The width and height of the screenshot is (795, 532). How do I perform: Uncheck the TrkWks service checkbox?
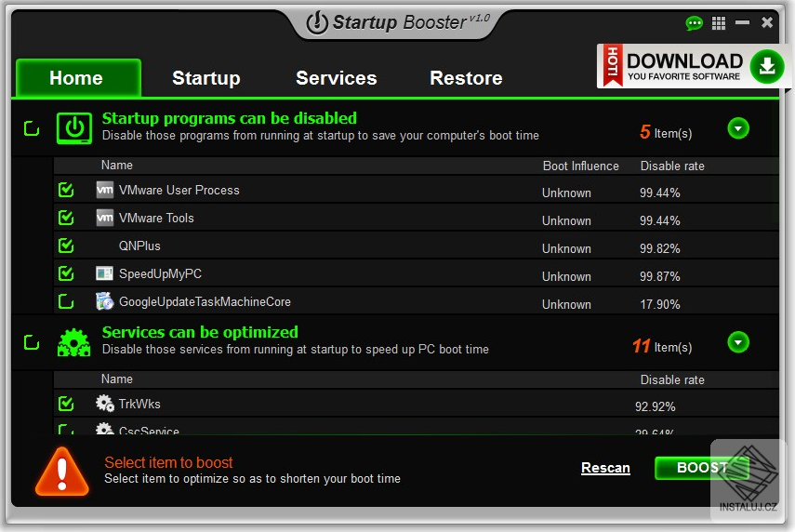pyautogui.click(x=66, y=404)
